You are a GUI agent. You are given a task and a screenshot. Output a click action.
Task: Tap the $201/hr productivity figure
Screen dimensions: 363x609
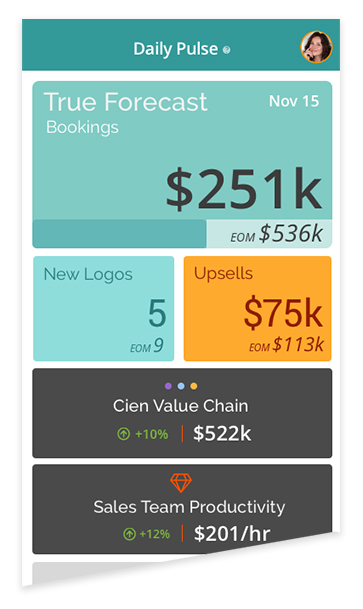[x=232, y=534]
